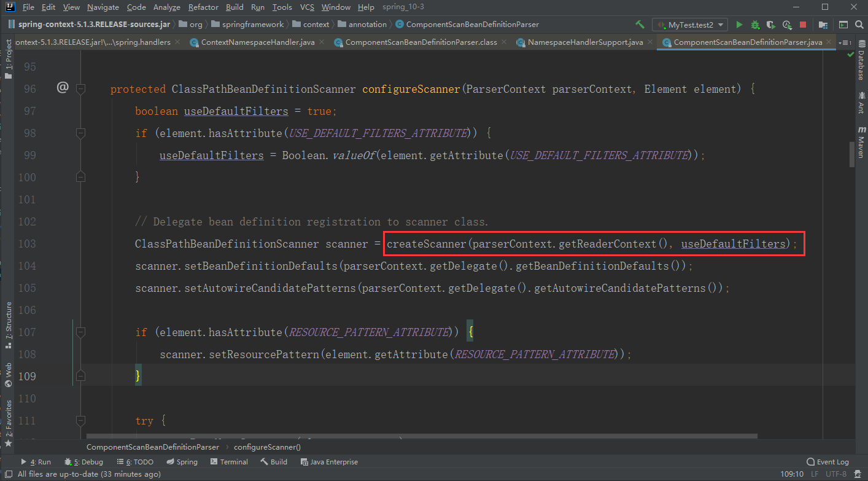Click the green inspection checkmark indicator
The width and height of the screenshot is (868, 481).
(850, 54)
